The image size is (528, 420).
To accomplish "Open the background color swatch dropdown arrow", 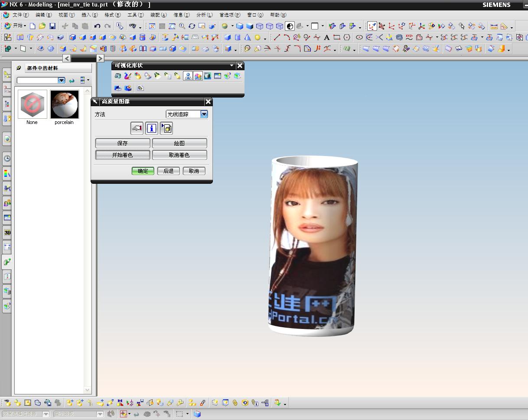I will click(323, 26).
